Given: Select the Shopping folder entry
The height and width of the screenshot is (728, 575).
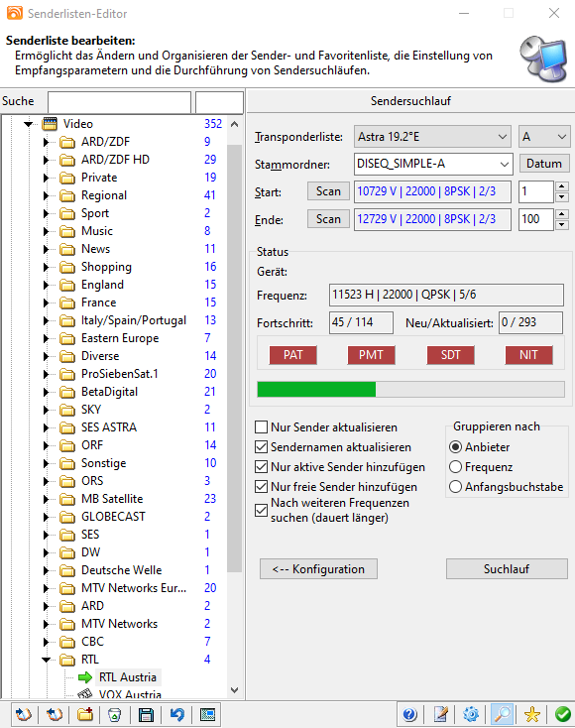Looking at the screenshot, I should (106, 267).
